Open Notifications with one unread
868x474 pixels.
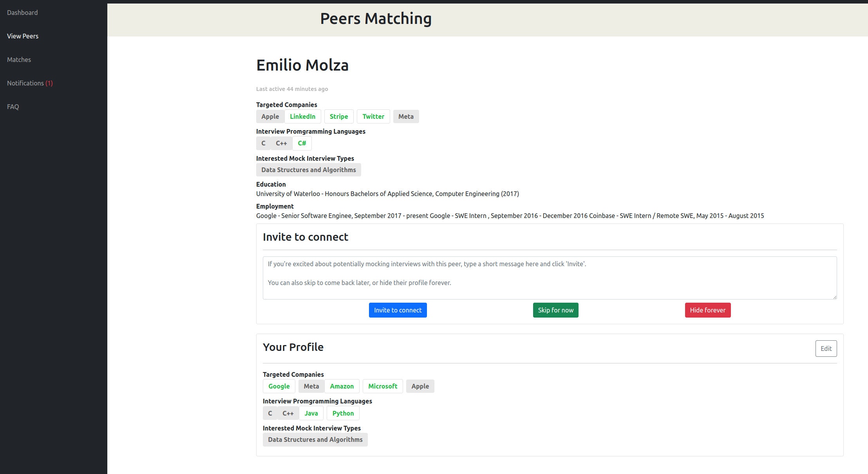(30, 83)
